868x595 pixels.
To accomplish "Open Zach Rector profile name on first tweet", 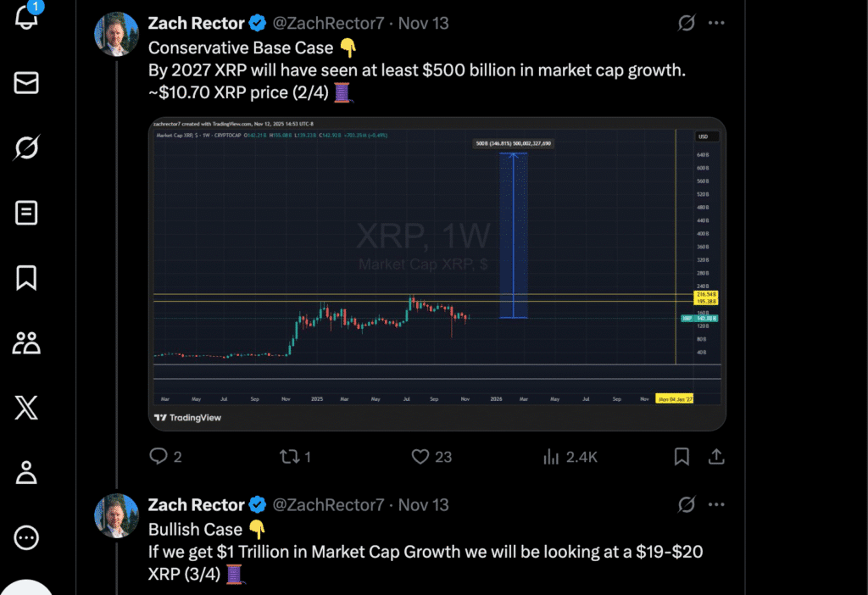I will (196, 24).
